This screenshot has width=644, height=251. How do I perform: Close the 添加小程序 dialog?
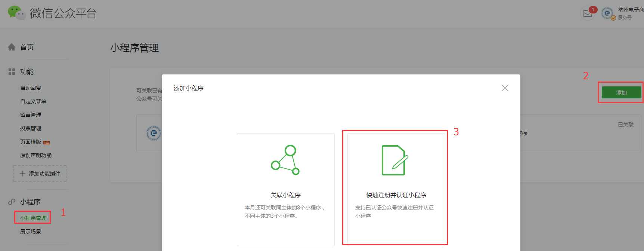point(505,88)
